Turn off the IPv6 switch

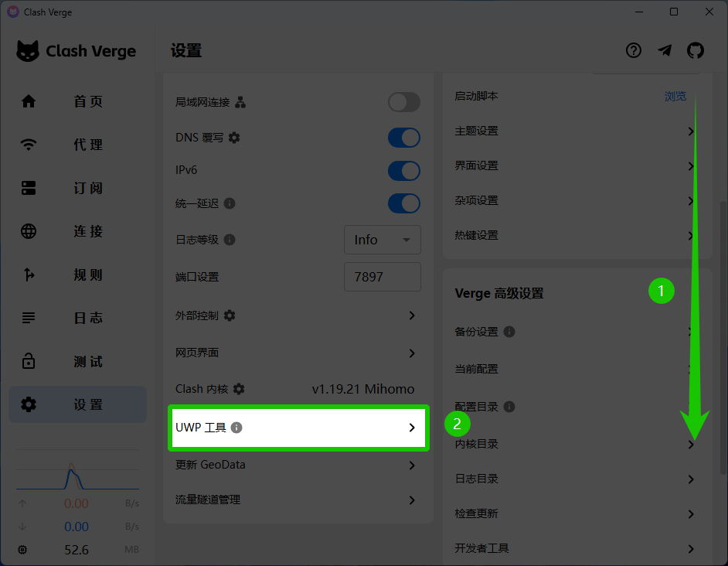tap(404, 171)
